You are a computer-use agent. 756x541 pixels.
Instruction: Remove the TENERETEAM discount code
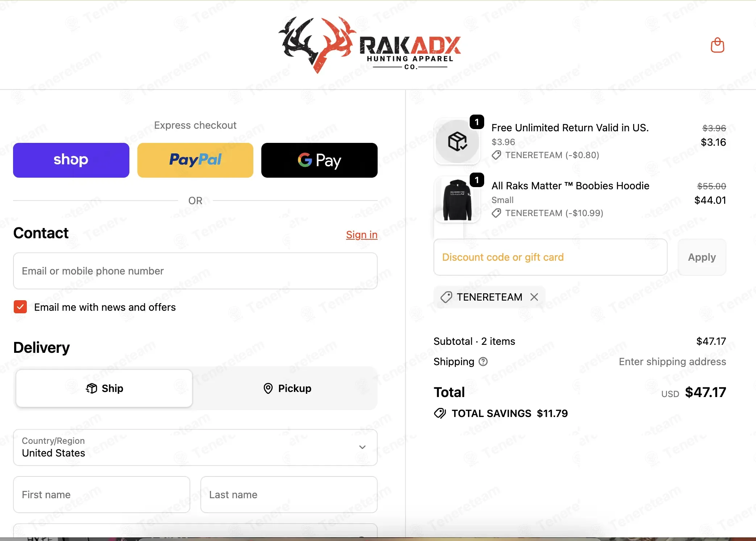coord(534,297)
